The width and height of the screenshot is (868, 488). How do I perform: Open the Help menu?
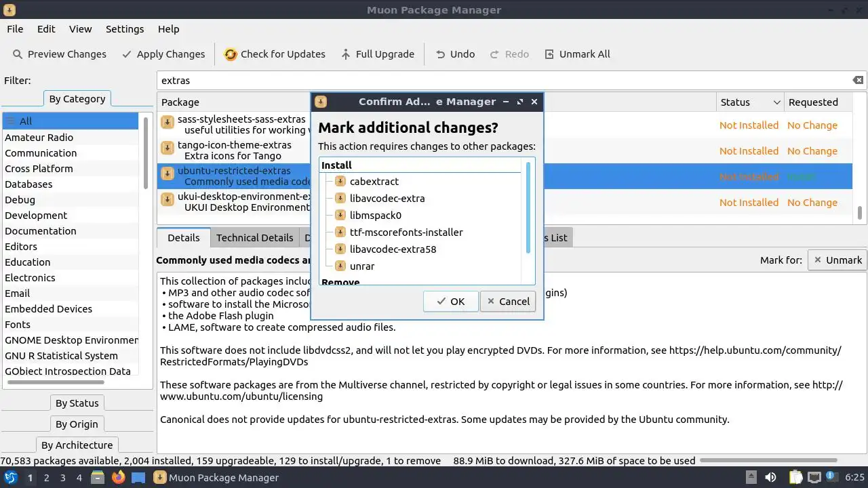pyautogui.click(x=169, y=29)
